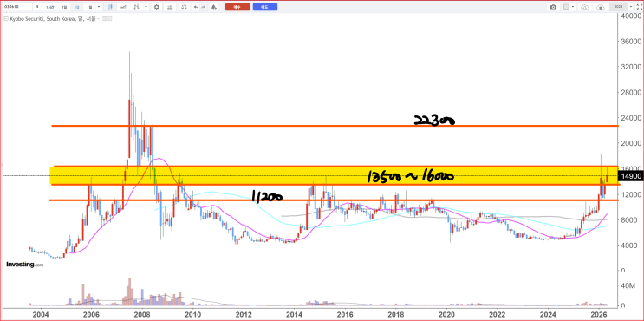Click the 24000 price axis label
The width and height of the screenshot is (644, 321).
point(631,118)
